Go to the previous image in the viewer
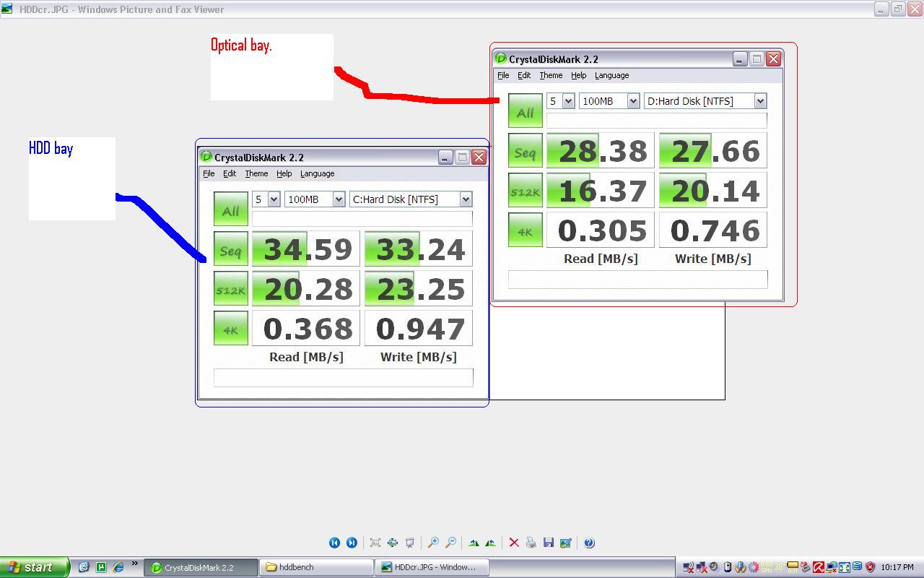The width and height of the screenshot is (924, 578). point(334,543)
